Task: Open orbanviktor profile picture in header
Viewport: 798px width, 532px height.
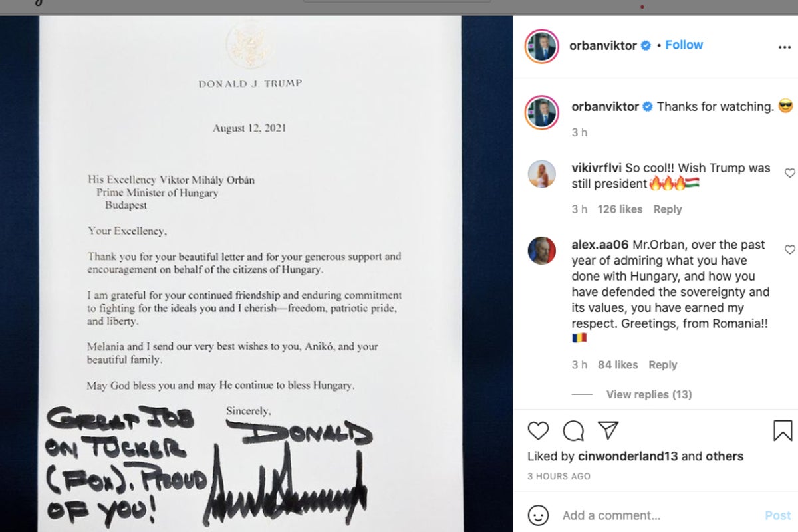Action: (x=541, y=46)
